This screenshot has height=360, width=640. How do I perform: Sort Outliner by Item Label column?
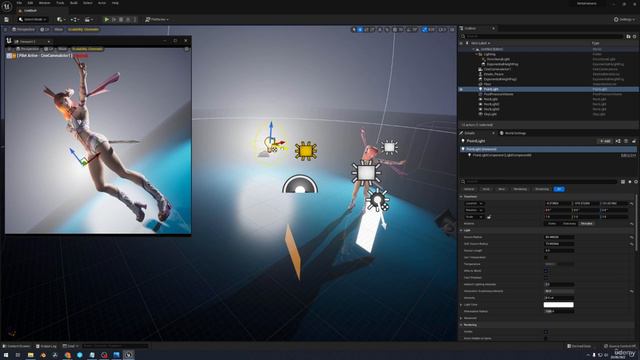[x=480, y=43]
